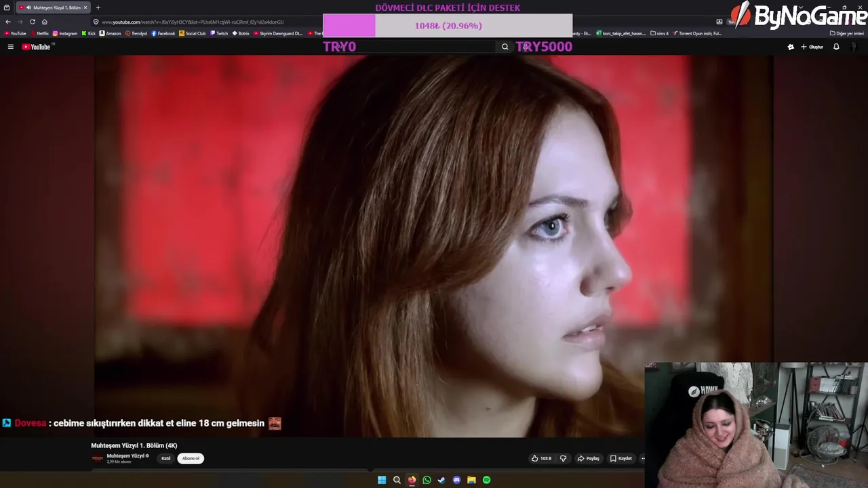The height and width of the screenshot is (488, 868).
Task: Click the Kaydet save button
Action: (621, 458)
